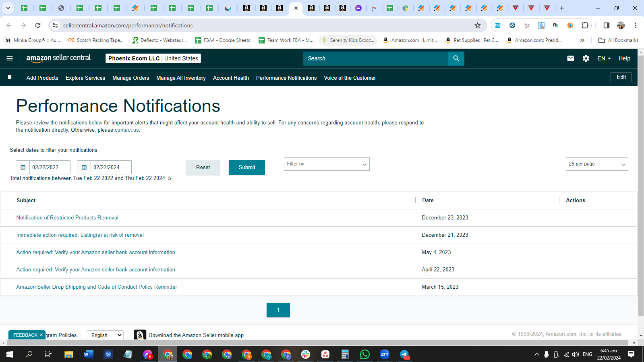Image resolution: width=644 pixels, height=362 pixels.
Task: Go to Manage Orders
Action: point(130,78)
